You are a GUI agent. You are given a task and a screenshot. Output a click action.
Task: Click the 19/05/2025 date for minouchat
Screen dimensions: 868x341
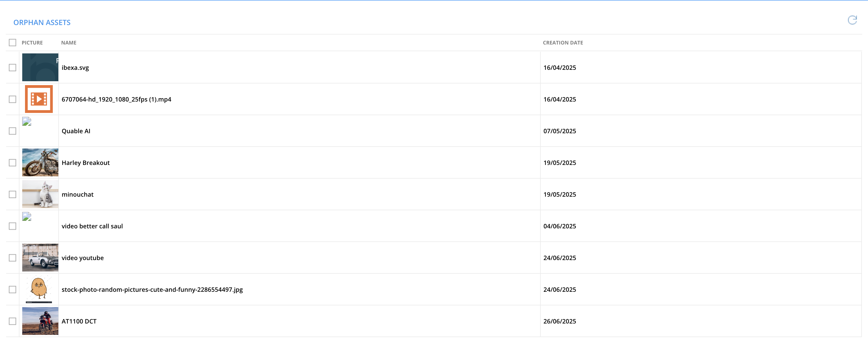pos(559,194)
